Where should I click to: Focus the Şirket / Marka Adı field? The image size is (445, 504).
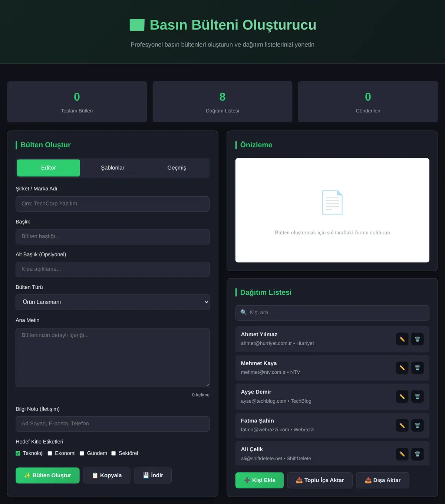click(112, 204)
